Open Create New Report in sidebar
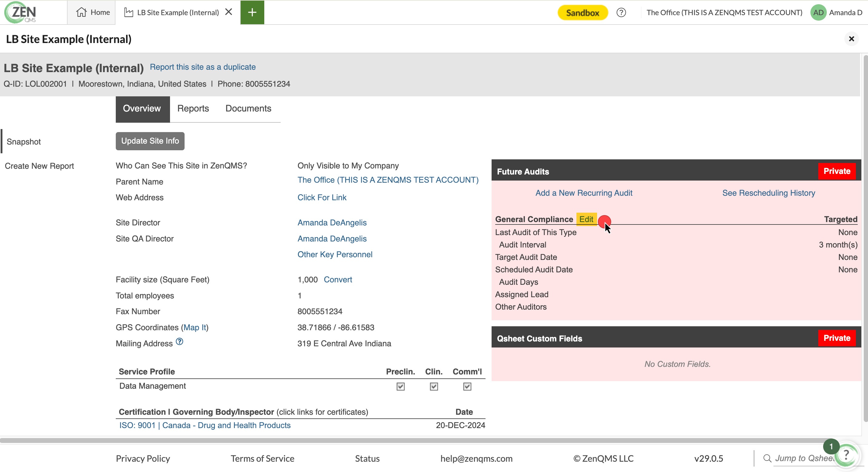 [39, 166]
